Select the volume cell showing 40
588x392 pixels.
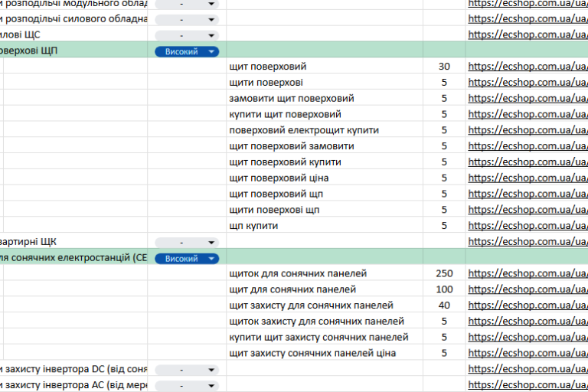pos(444,305)
